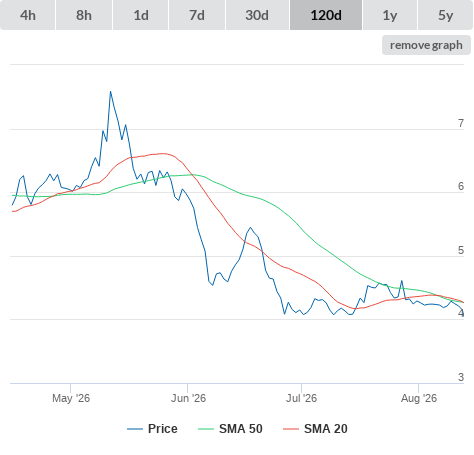
Task: Switch to the 8h time range
Action: [84, 15]
